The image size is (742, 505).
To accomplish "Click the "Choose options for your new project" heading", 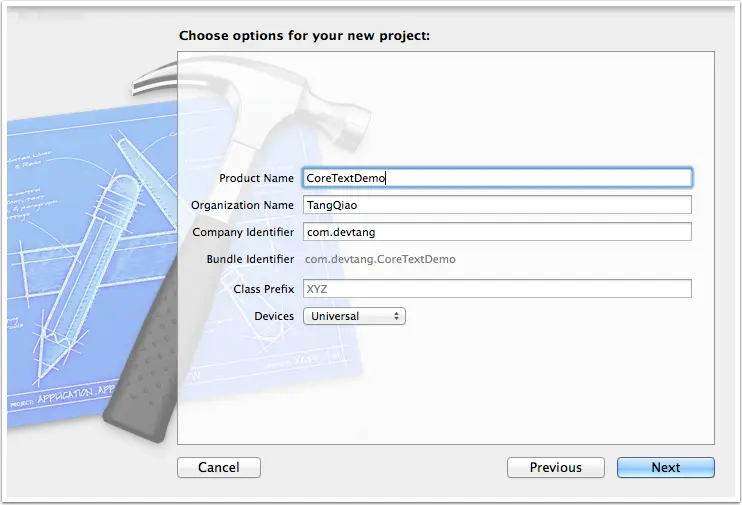I will [x=304, y=36].
